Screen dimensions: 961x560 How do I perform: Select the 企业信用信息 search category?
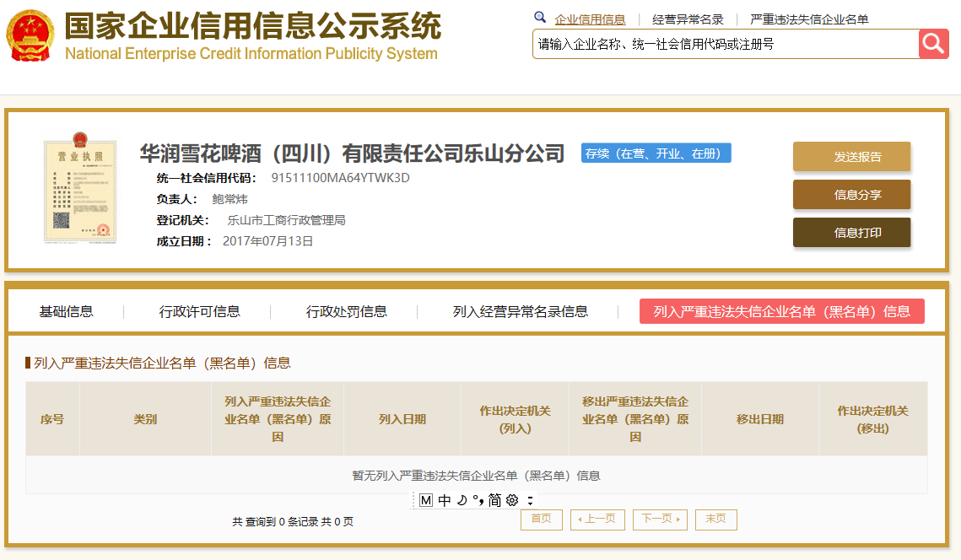(x=590, y=19)
